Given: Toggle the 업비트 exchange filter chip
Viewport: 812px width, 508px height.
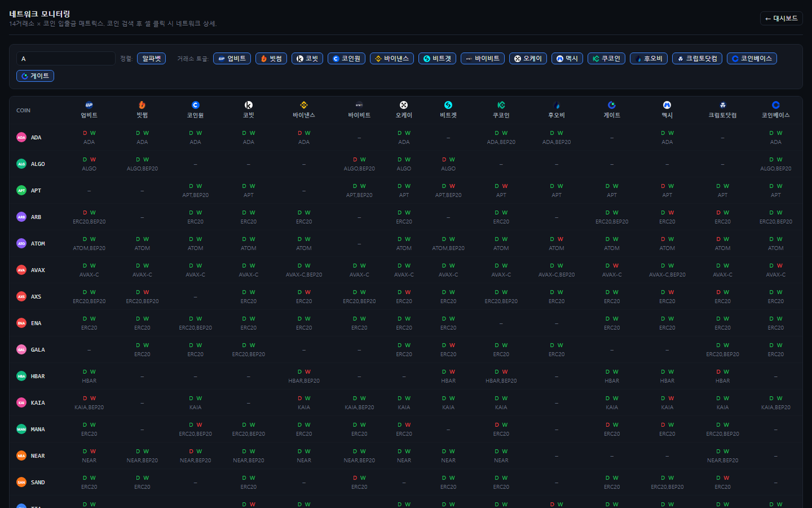Looking at the screenshot, I should tap(232, 59).
